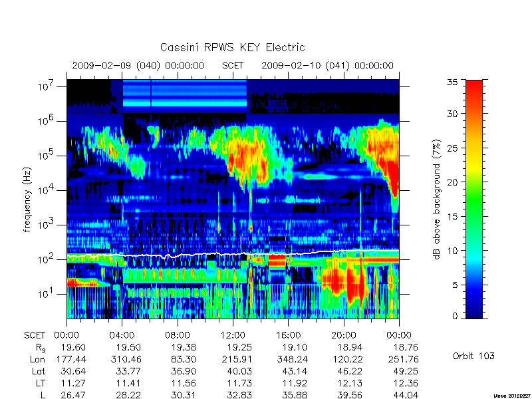Select the local time value 12.36
Image resolution: width=532 pixels, height=399 pixels.
(x=406, y=383)
